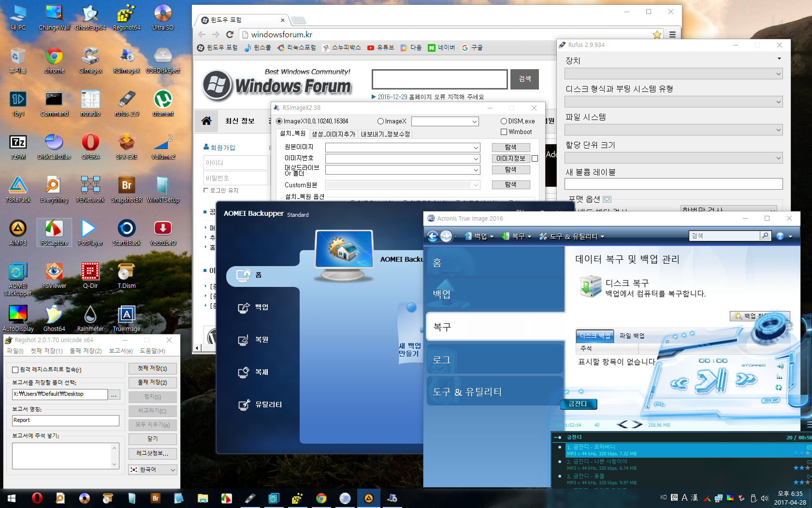Launch Gimagex desktop shortcut
The height and width of the screenshot is (508, 812).
(x=90, y=61)
